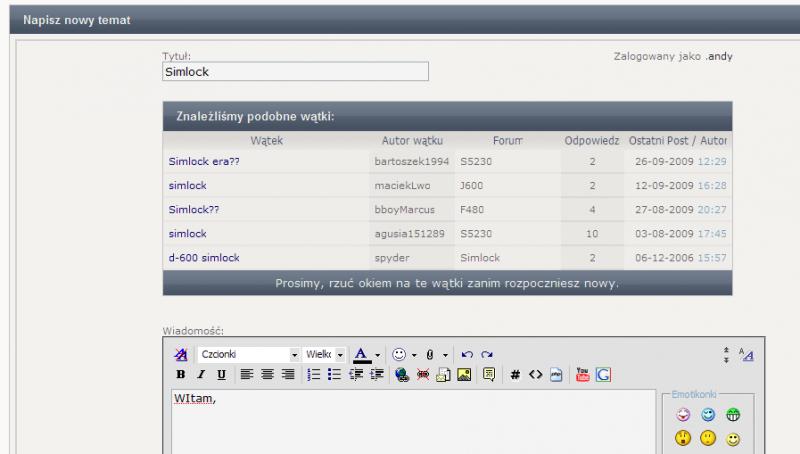Click the author name 'bboyMarcus'
This screenshot has width=800, height=454.
(x=405, y=209)
